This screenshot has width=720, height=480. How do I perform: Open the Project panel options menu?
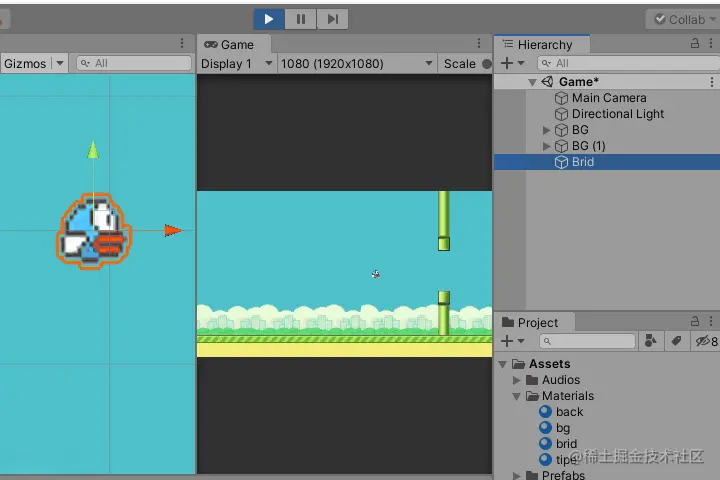tap(711, 321)
